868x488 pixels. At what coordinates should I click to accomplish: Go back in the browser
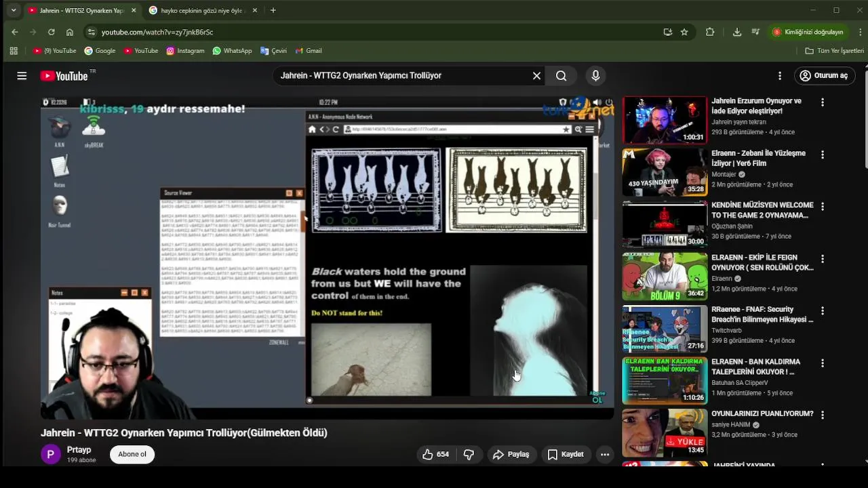[15, 32]
